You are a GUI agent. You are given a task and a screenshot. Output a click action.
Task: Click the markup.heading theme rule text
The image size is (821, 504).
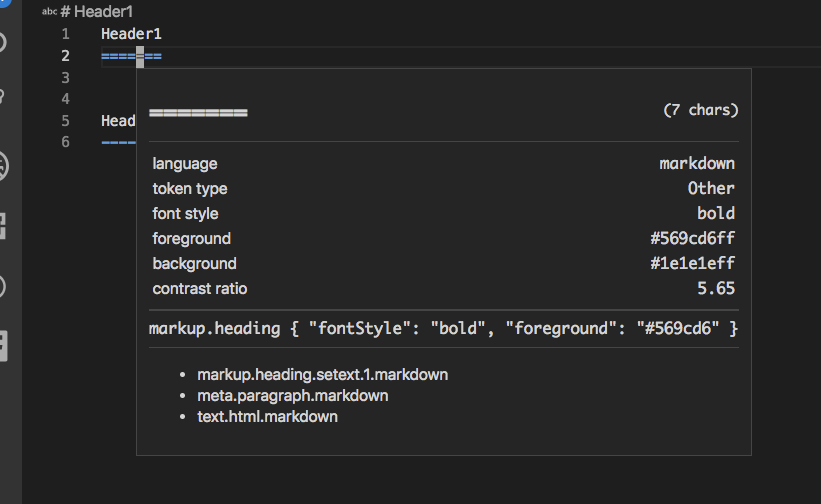pyautogui.click(x=443, y=328)
